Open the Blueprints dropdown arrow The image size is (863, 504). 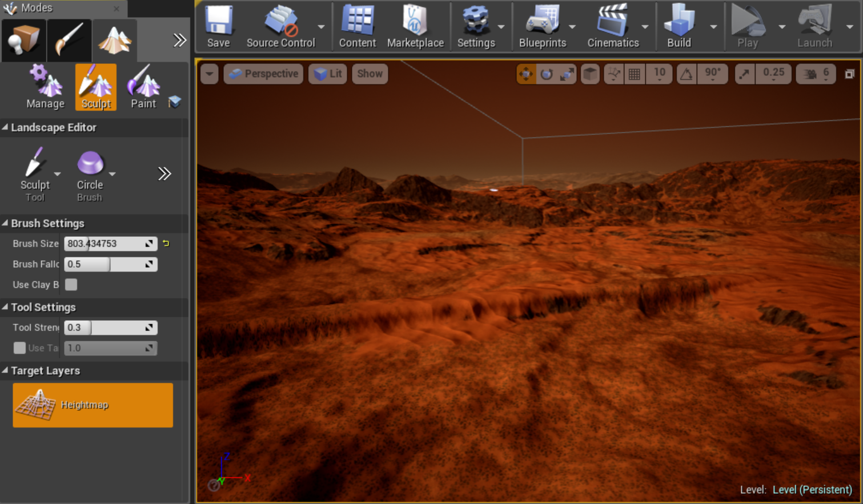point(572,27)
